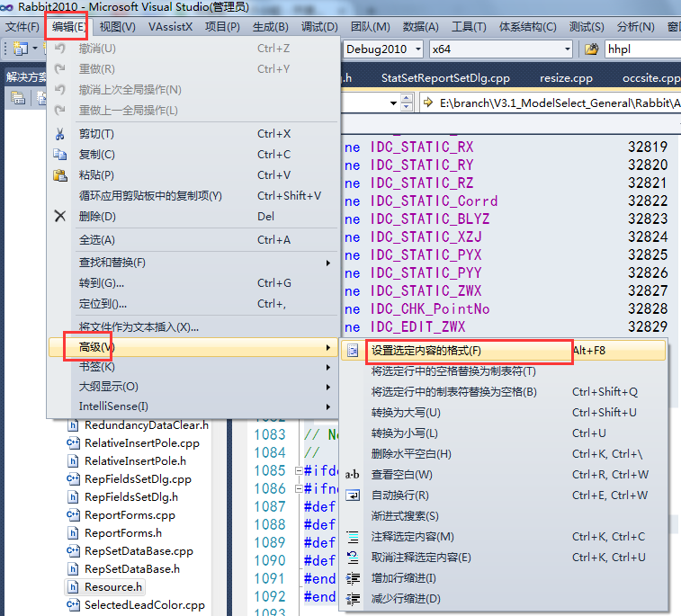
Task: Open the scope navigation dropdown arrow
Action: click(393, 103)
